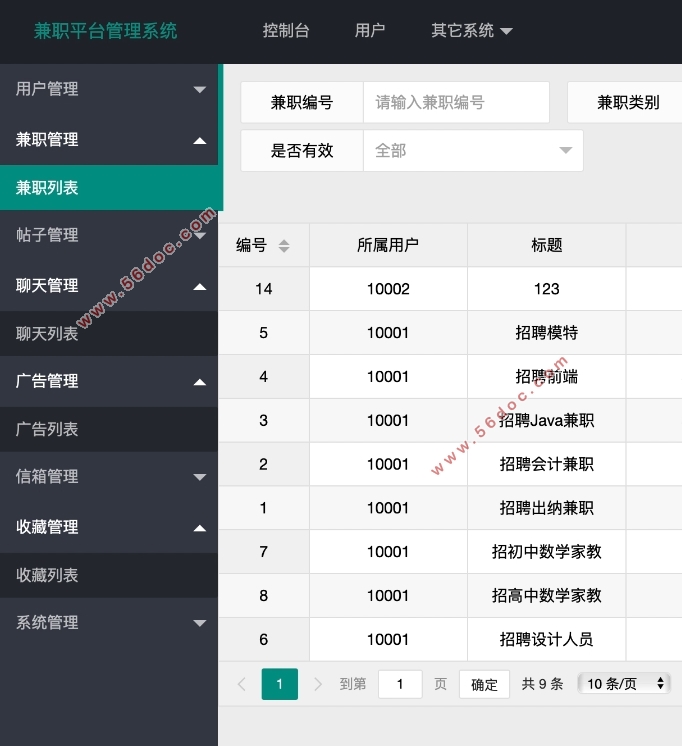This screenshot has width=682, height=746.
Task: Expand the 信箱管理 sidebar section
Action: [x=109, y=476]
